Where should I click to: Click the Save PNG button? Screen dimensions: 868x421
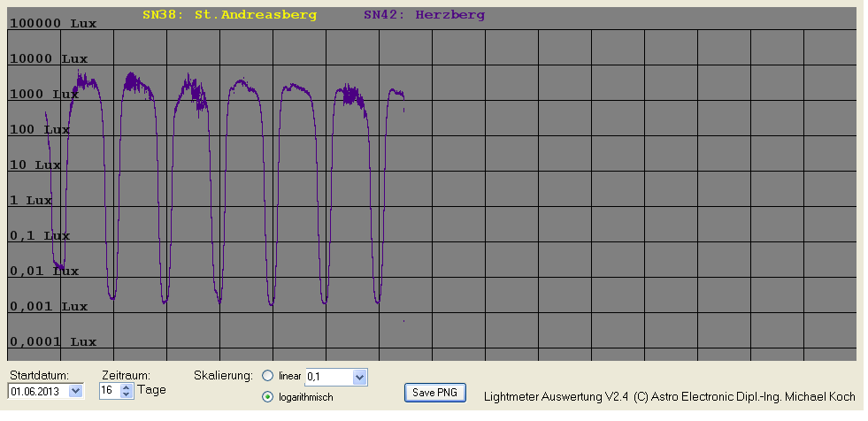click(x=435, y=392)
